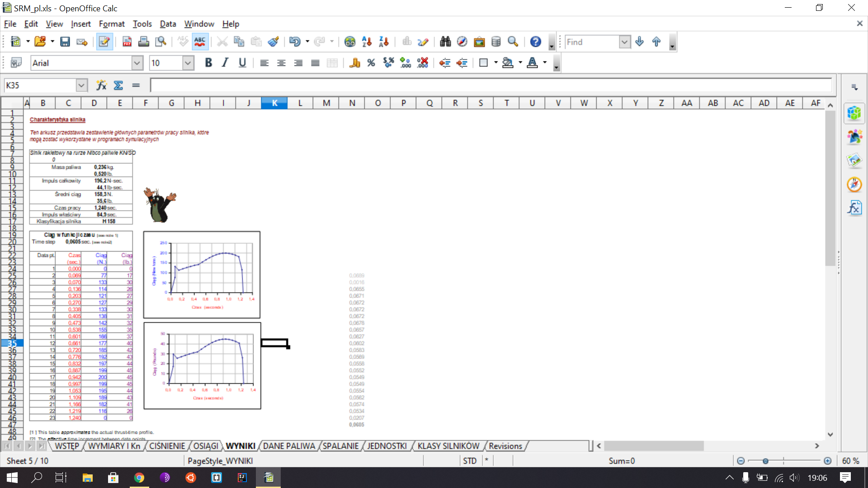Image resolution: width=868 pixels, height=488 pixels.
Task: Apply percent number format icon
Action: pyautogui.click(x=371, y=63)
